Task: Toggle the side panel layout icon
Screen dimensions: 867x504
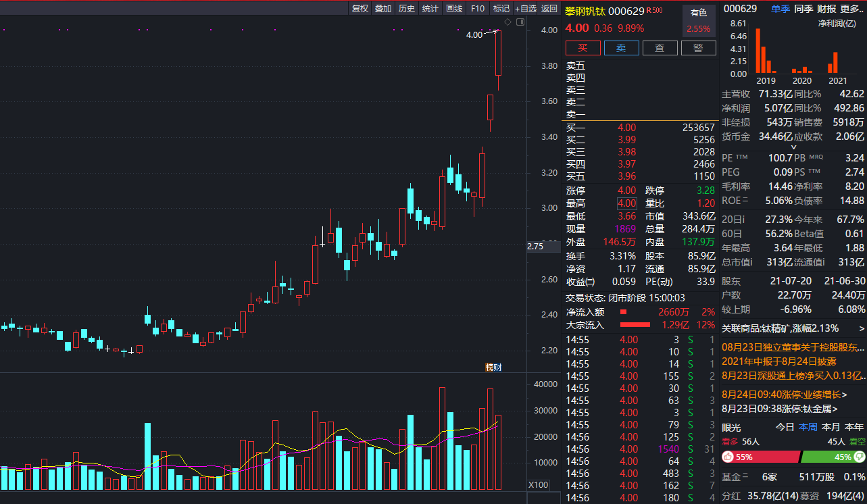Action: 520,22
